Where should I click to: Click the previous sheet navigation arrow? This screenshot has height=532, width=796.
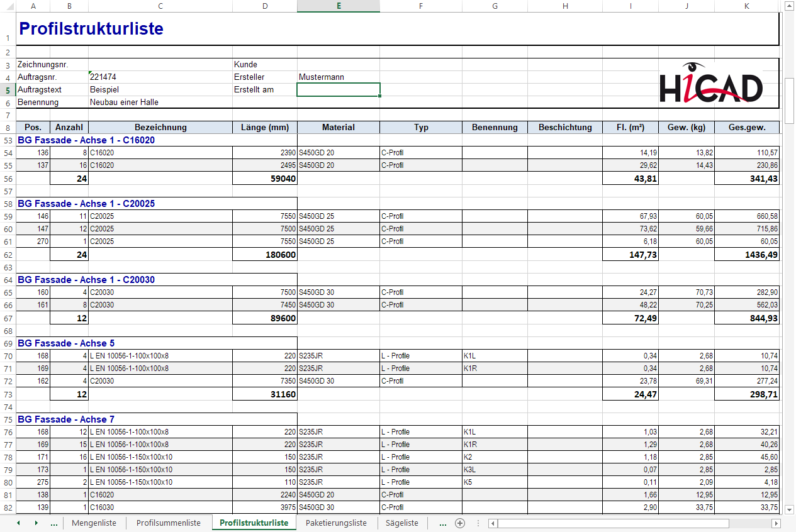(18, 523)
